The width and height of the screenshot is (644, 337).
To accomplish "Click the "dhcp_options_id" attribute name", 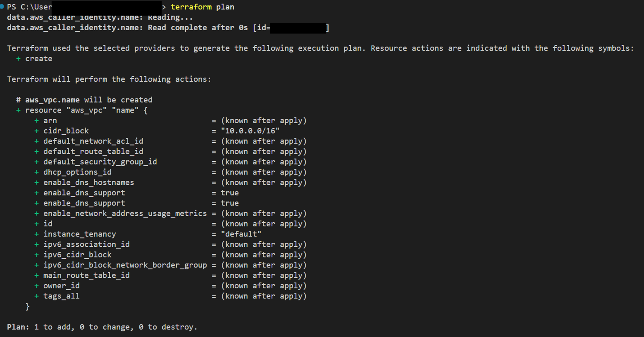I will (77, 172).
